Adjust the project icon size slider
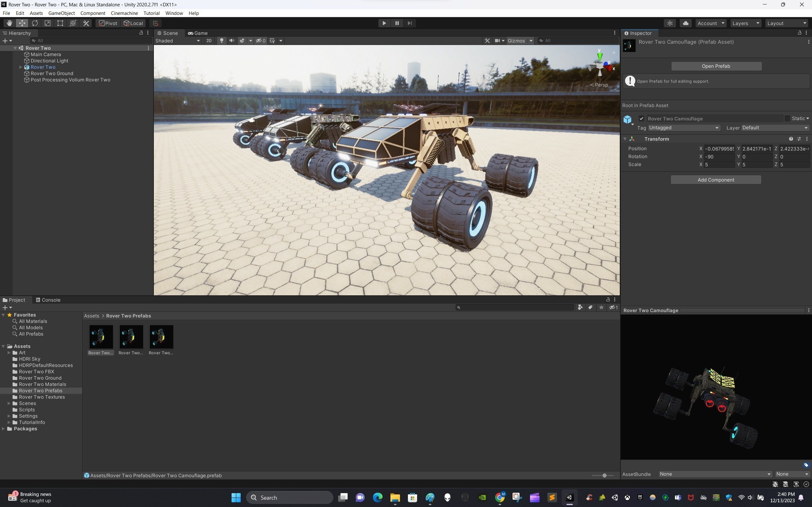 point(604,476)
